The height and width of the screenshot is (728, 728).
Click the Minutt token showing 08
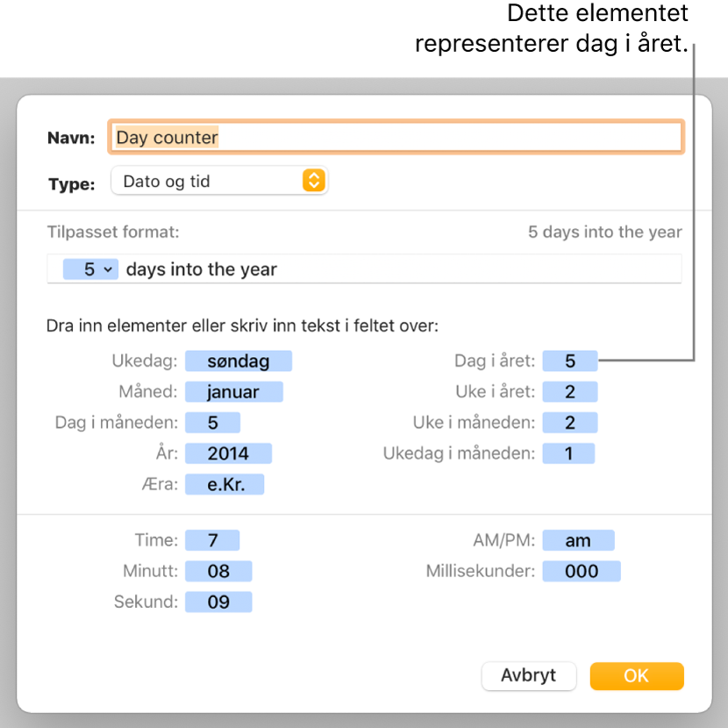pyautogui.click(x=218, y=571)
